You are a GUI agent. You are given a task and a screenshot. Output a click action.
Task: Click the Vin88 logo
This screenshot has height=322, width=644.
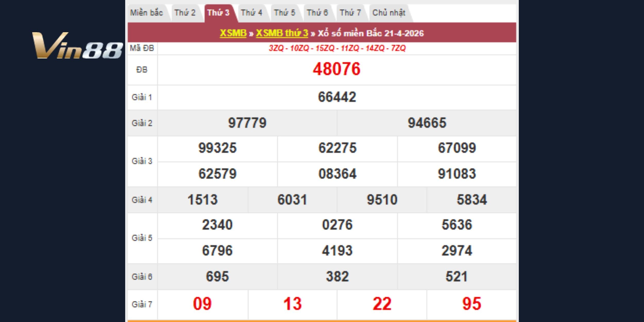click(77, 46)
